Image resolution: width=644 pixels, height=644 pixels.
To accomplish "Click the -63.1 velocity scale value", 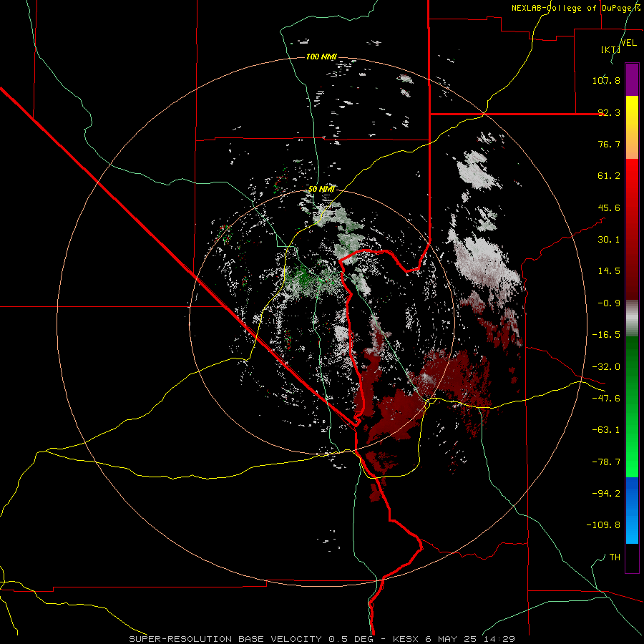I will (x=606, y=430).
